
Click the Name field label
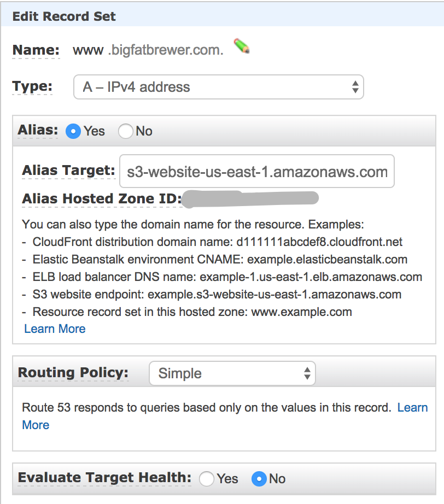[x=36, y=51]
